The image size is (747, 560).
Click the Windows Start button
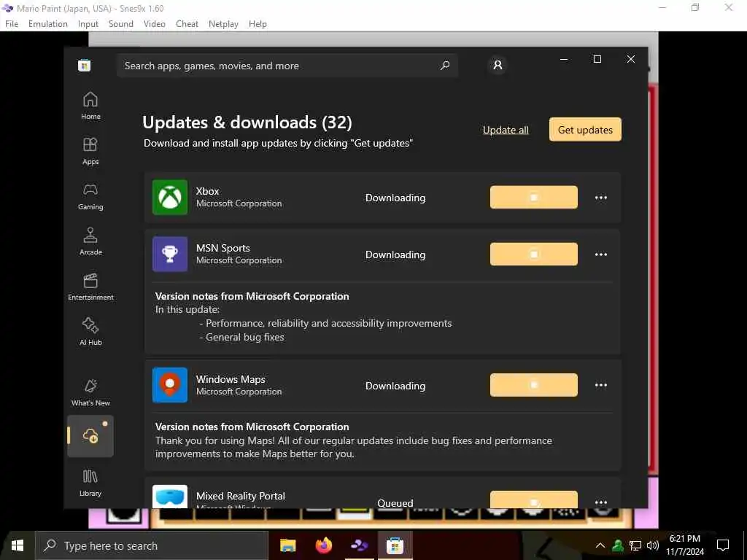coord(18,545)
